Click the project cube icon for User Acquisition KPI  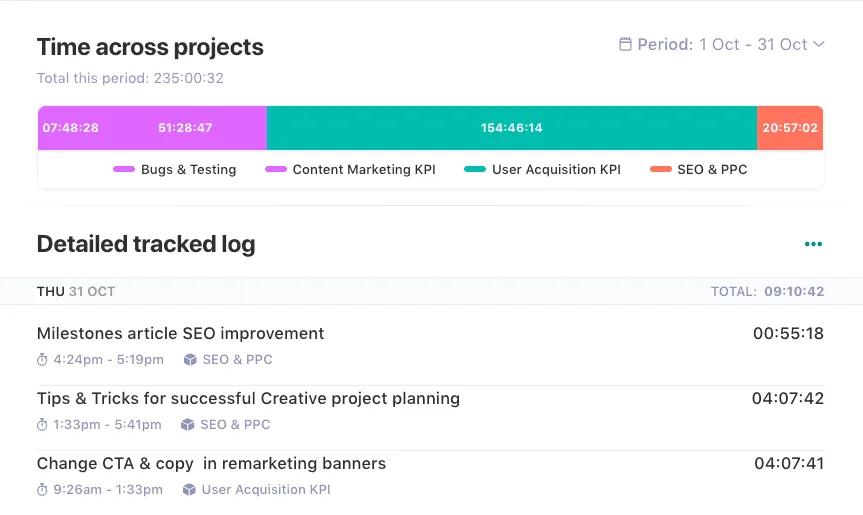point(189,490)
